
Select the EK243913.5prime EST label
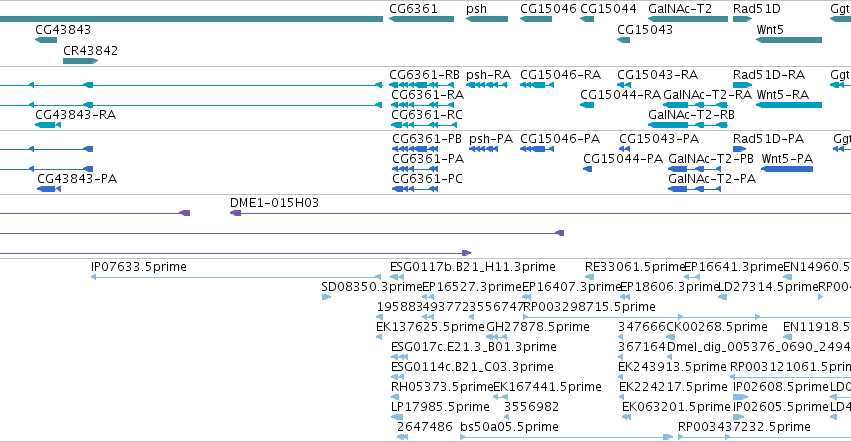coord(672,368)
